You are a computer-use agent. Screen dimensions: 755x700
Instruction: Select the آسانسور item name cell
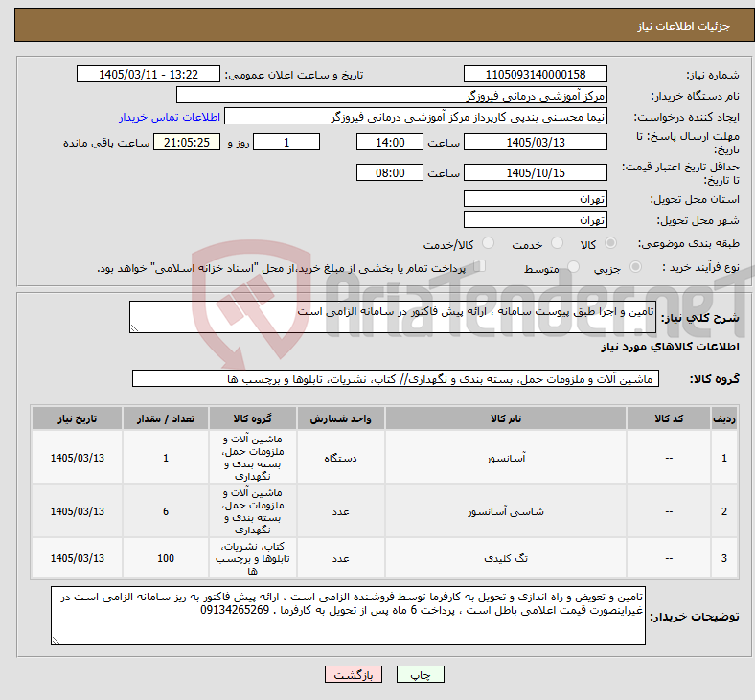(506, 458)
